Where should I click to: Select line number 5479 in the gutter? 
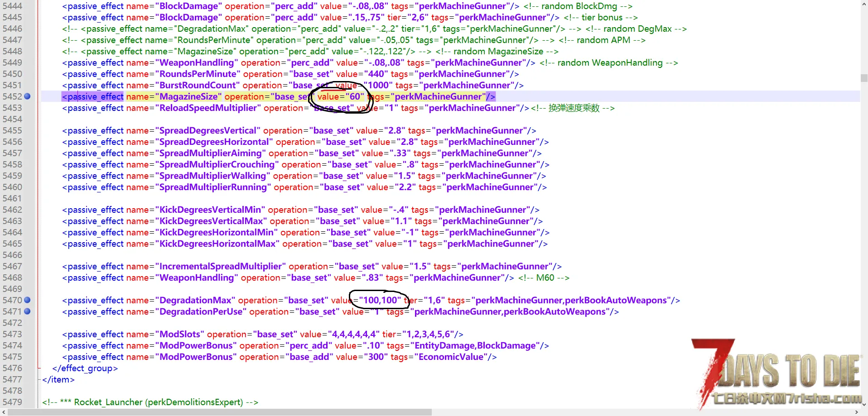[x=12, y=402]
